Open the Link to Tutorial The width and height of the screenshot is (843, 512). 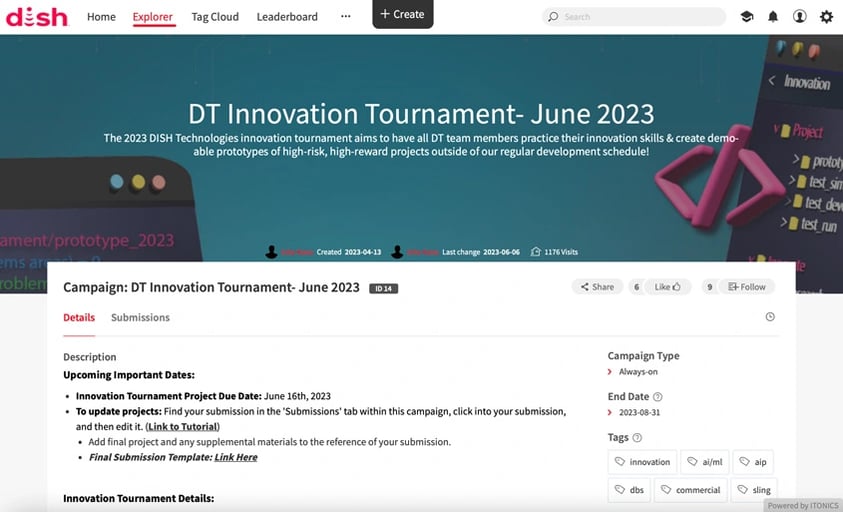183,426
